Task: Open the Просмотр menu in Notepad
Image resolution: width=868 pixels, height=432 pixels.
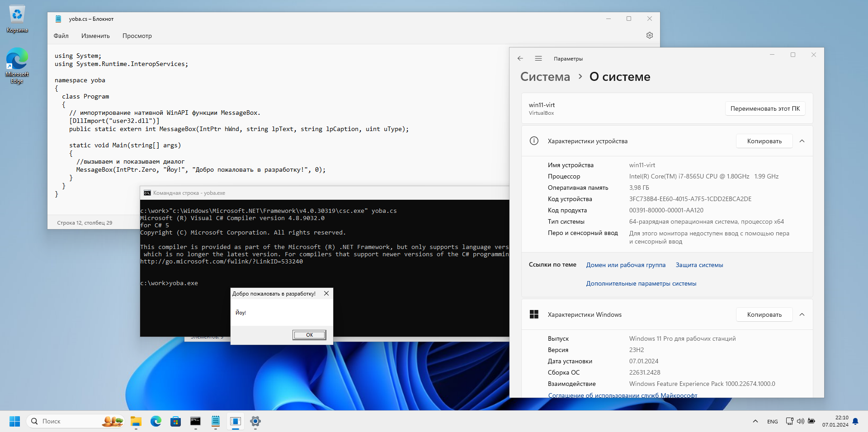Action: [137, 36]
